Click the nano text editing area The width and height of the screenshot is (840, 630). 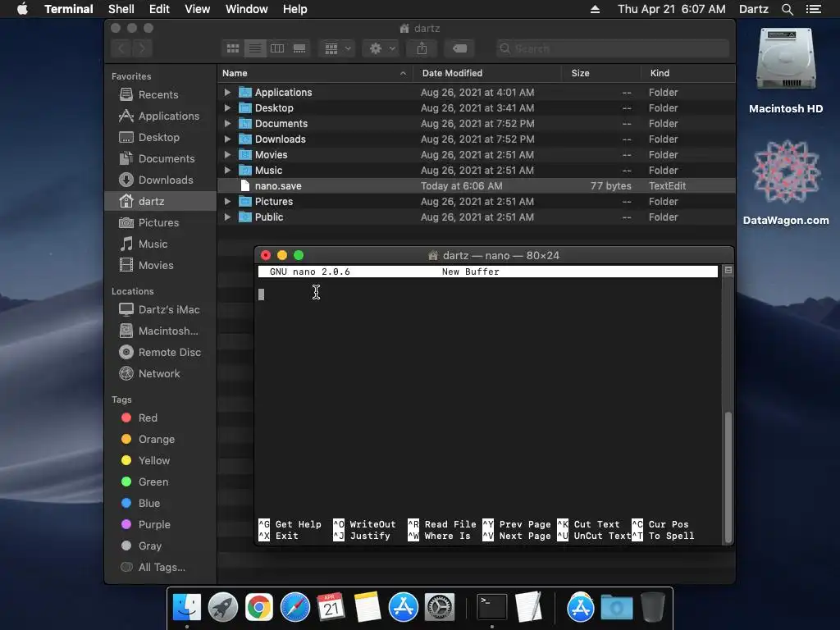(x=487, y=399)
